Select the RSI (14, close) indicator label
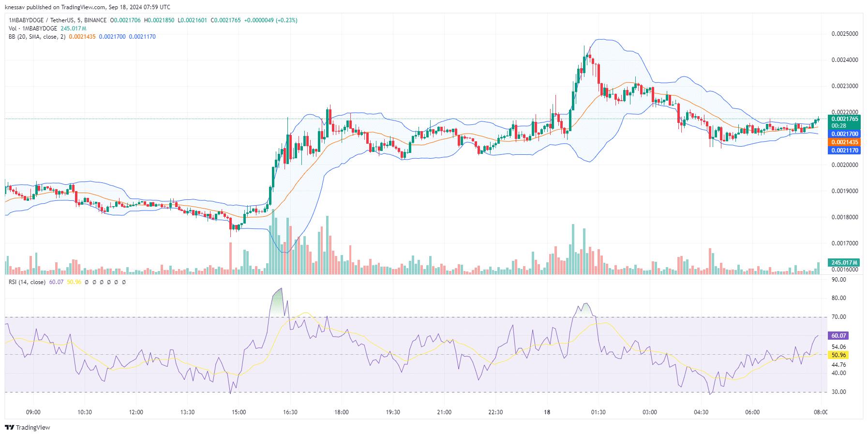 point(27,282)
